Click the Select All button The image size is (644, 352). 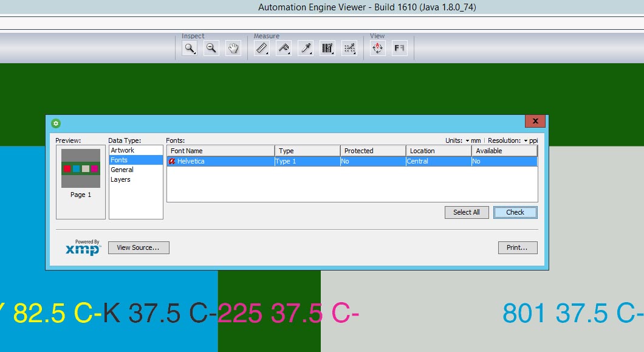[467, 212]
